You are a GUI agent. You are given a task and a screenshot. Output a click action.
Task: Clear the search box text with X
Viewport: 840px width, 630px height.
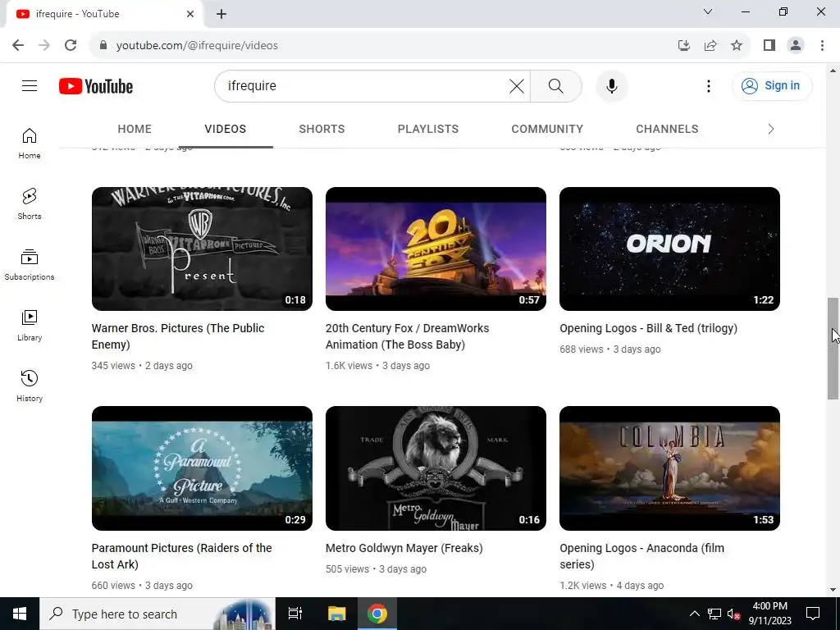coord(517,85)
